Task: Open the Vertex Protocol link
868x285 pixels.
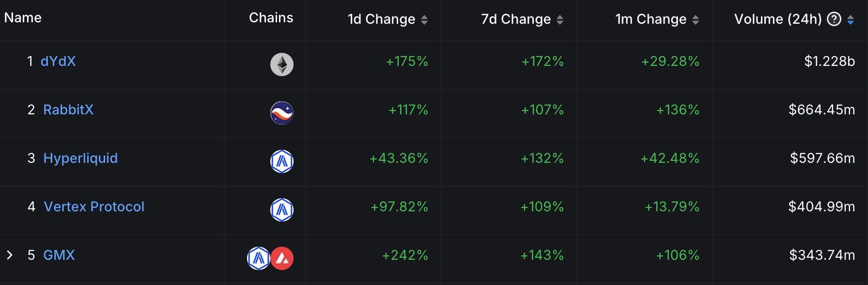Action: 94,206
